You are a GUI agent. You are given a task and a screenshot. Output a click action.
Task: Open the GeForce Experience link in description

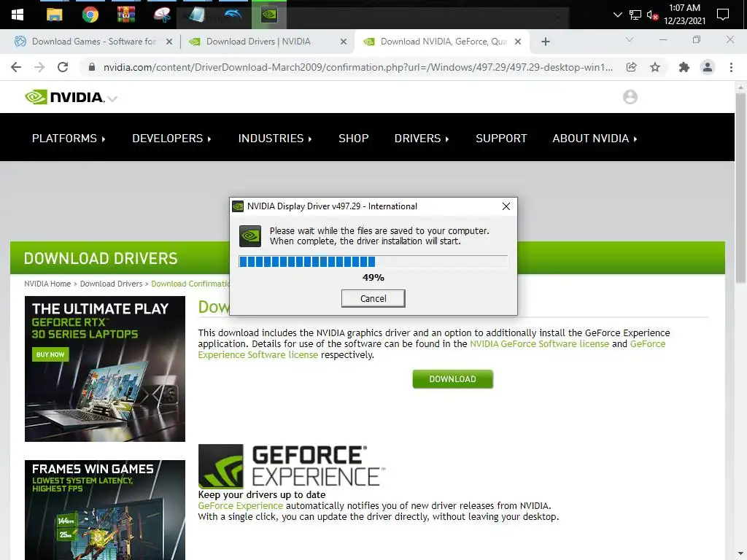pos(240,506)
